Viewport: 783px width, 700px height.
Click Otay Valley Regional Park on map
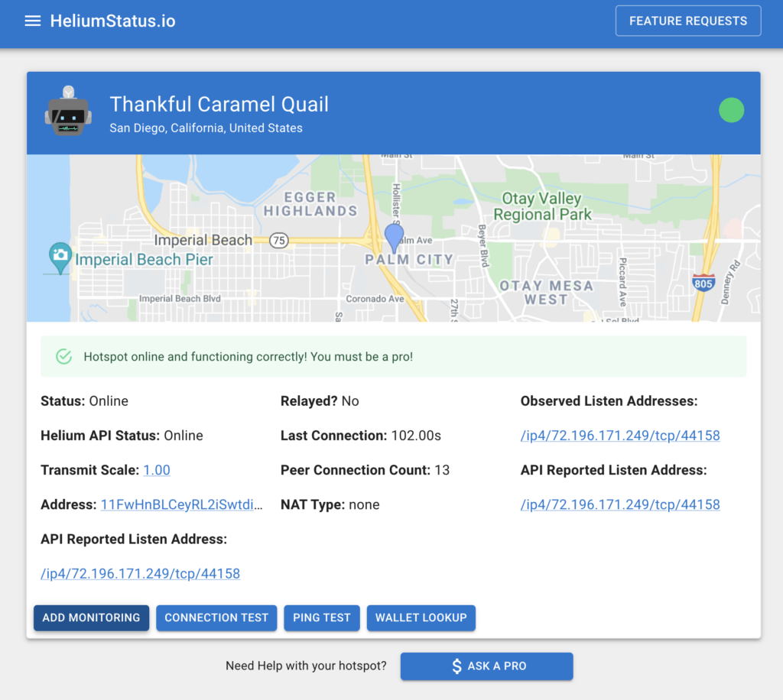(x=542, y=206)
